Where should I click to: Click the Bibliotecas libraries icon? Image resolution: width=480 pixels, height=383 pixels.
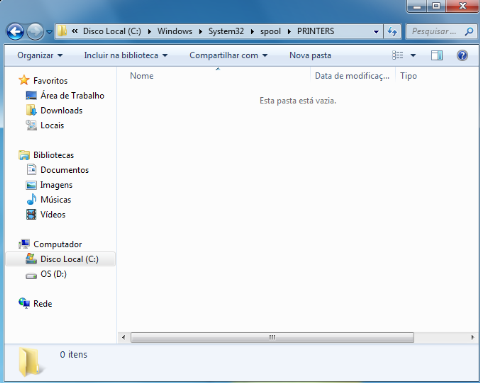[x=24, y=155]
